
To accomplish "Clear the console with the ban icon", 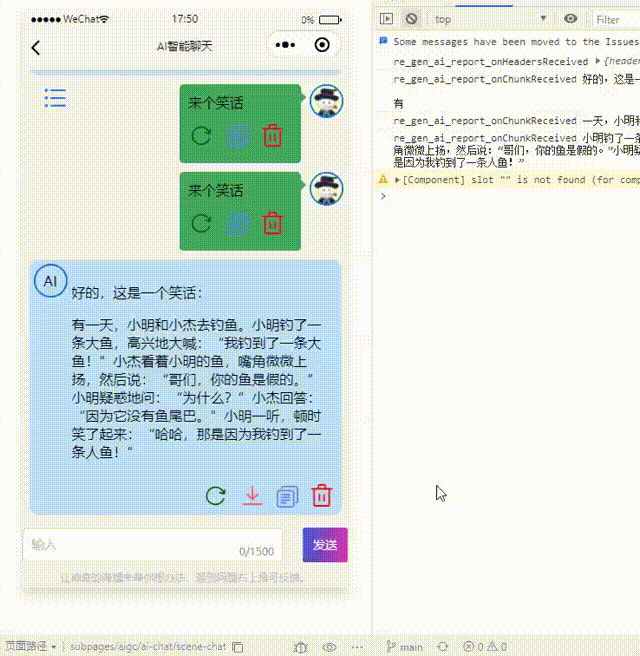I will [x=412, y=19].
